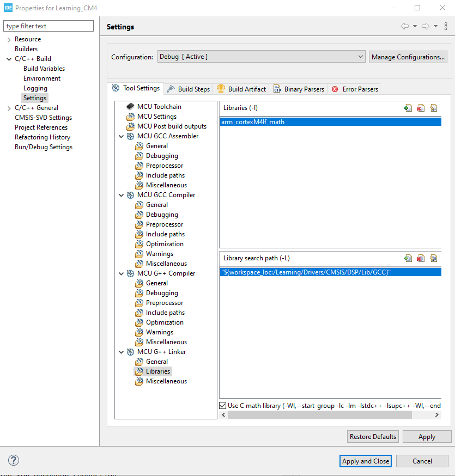Click Restore Defaults button

coord(373,437)
